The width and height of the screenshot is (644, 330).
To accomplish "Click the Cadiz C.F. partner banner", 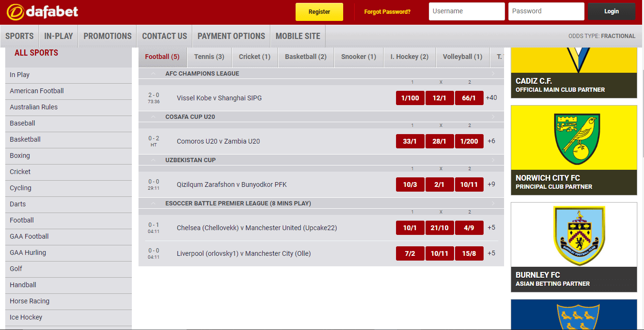I will pyautogui.click(x=574, y=73).
